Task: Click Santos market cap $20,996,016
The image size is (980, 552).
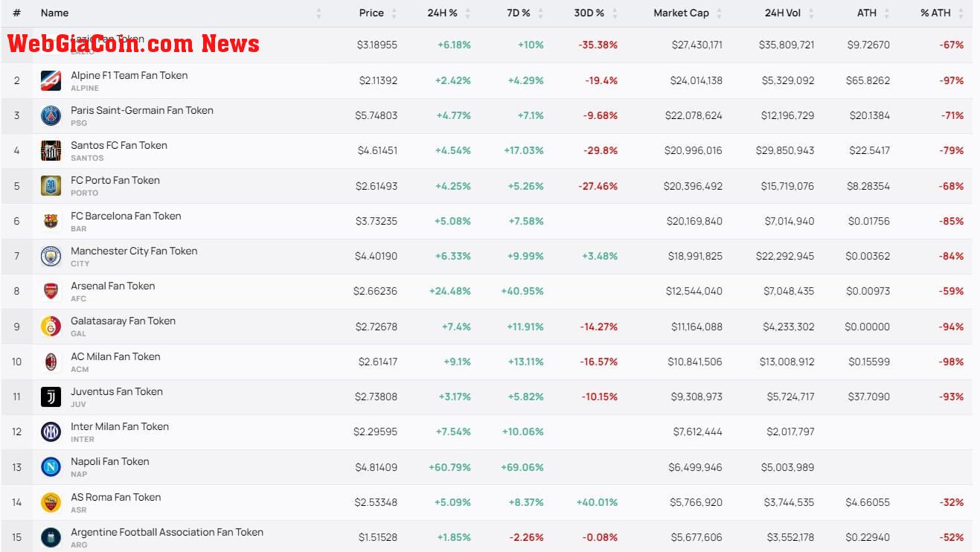Action: click(x=693, y=150)
